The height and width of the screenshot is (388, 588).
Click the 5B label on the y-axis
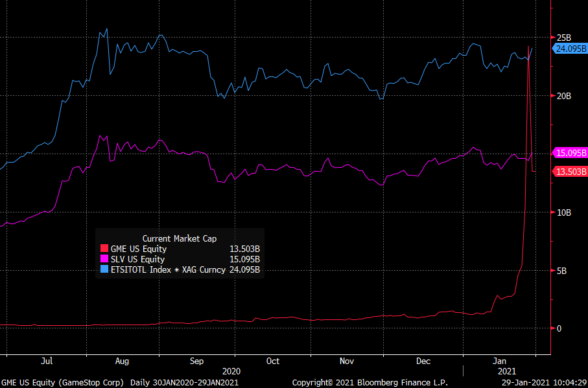coord(561,271)
